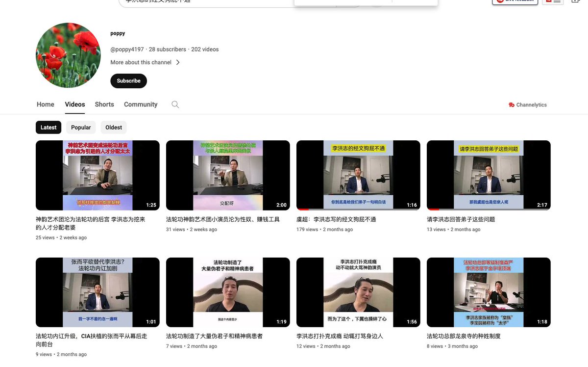This screenshot has width=588, height=367.
Task: Click the 1:01 duration badge
Action: [x=151, y=322]
